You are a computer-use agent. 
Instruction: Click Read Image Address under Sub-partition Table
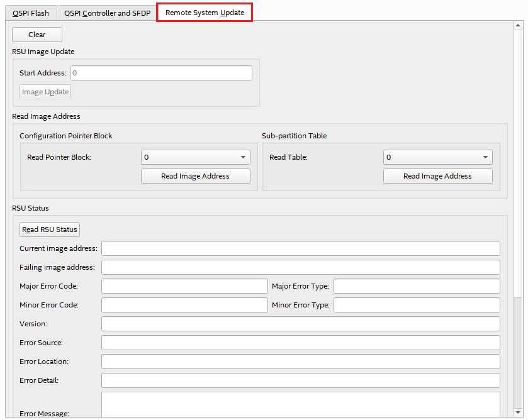(x=437, y=176)
